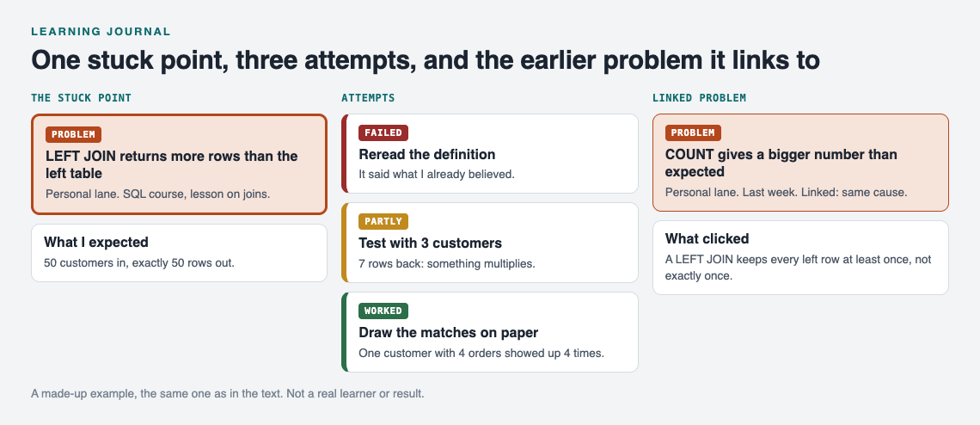Open the COUNT gives a bigger number card
Viewport: 980px width, 425px height.
click(x=800, y=163)
